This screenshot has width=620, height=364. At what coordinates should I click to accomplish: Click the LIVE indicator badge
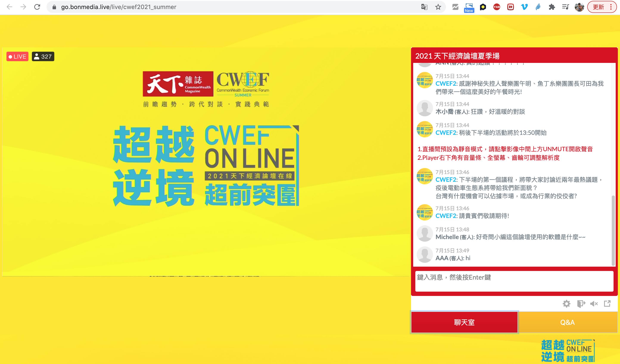pyautogui.click(x=17, y=57)
